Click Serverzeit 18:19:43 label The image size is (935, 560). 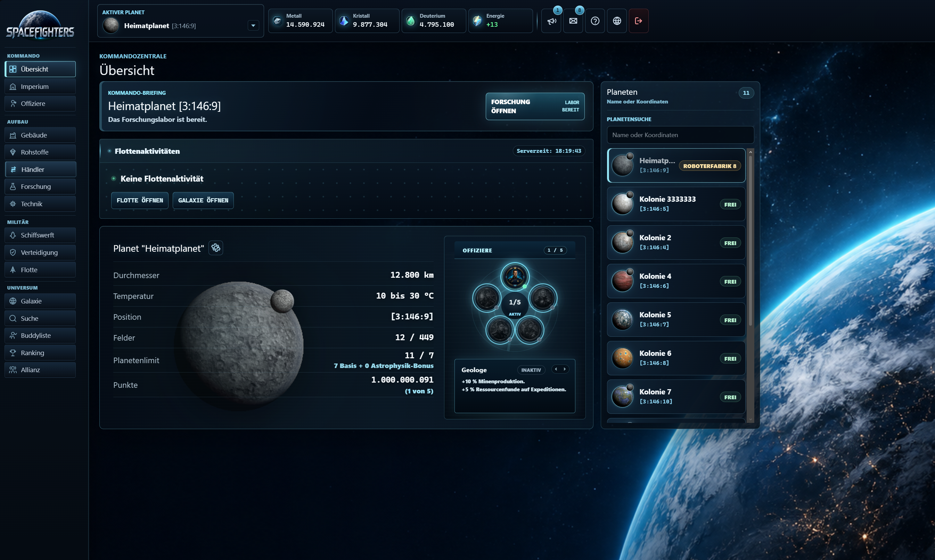click(549, 151)
